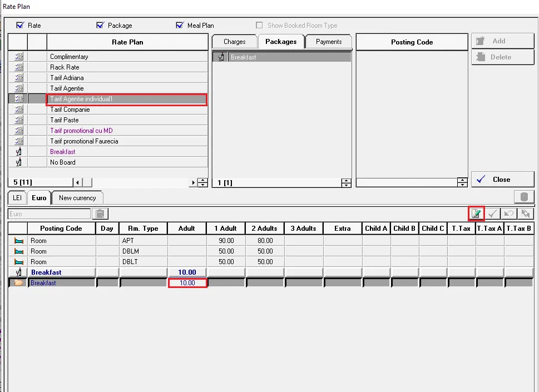Click the 3 Adults column header
This screenshot has width=539, height=392.
304,229
